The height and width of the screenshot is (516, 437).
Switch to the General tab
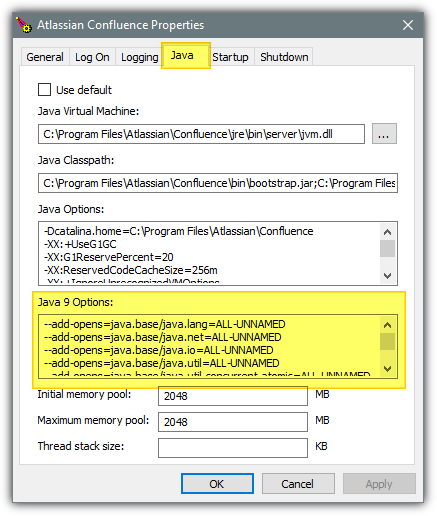click(x=45, y=57)
